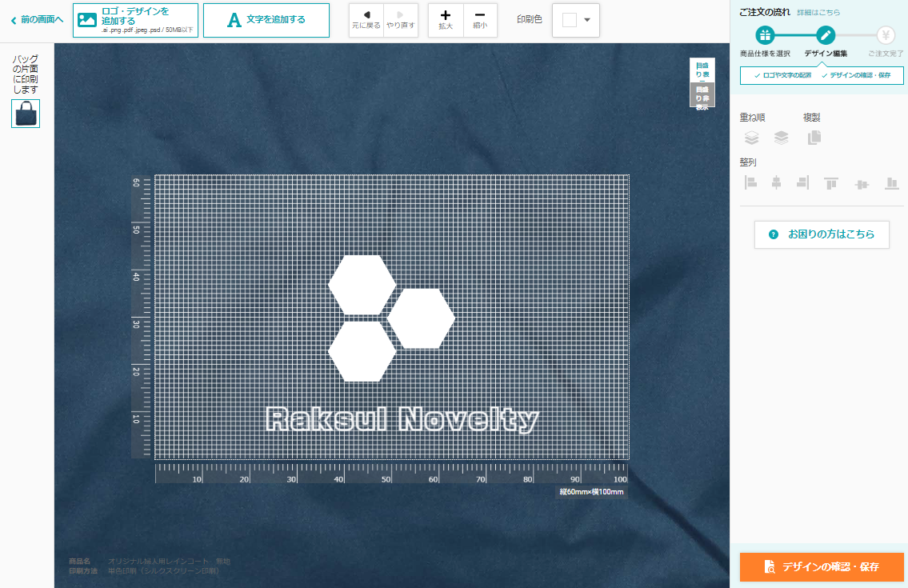This screenshot has width=908, height=588.
Task: Click the 重ね順 layer icon with solid gray top sheet
Action: [x=781, y=138]
